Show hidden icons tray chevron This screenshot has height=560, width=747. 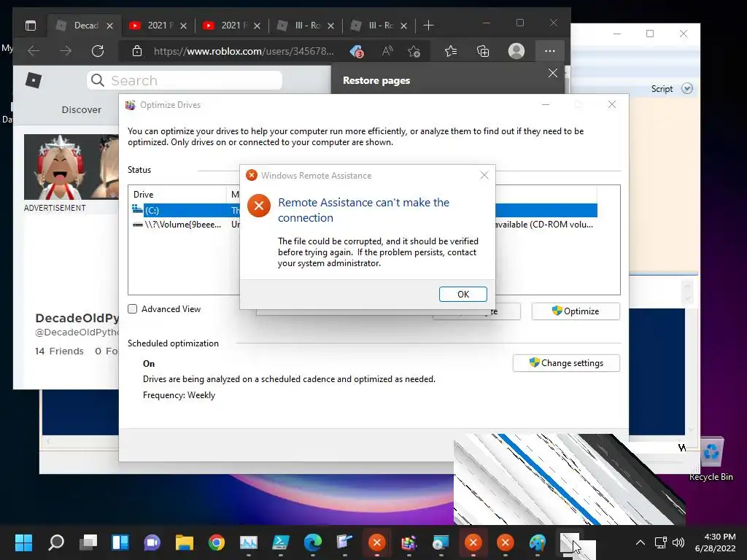[x=640, y=542]
